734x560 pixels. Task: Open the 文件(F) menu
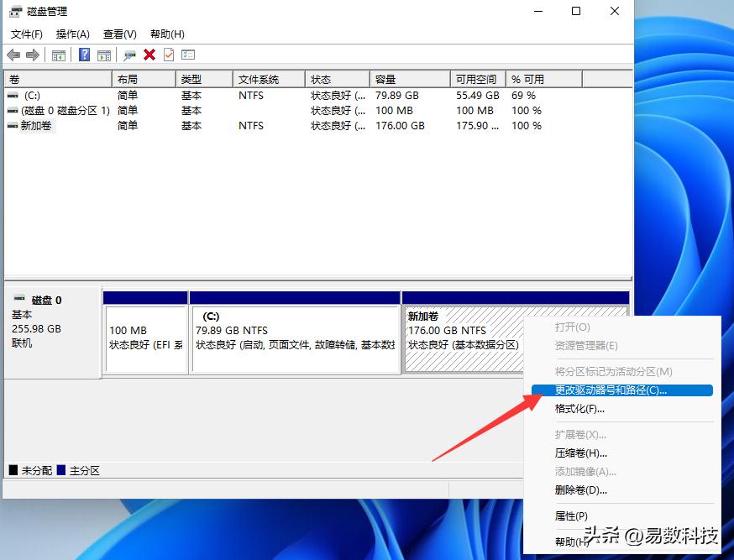coord(26,34)
